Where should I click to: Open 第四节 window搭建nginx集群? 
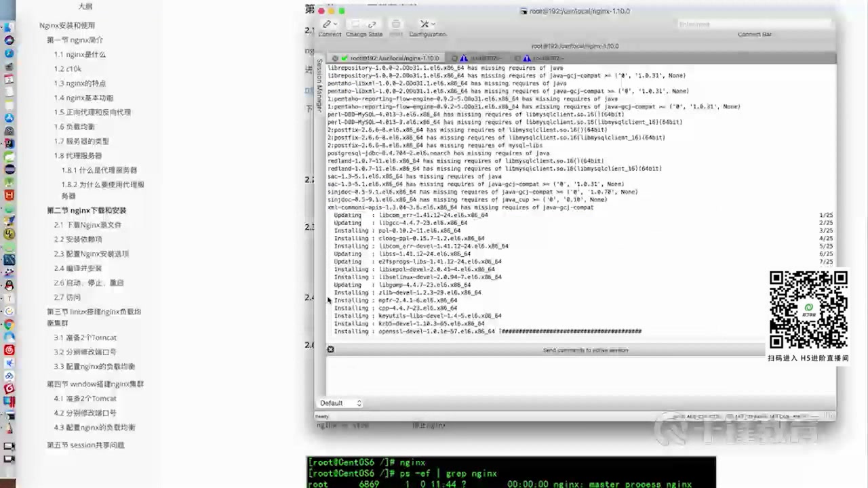95,384
